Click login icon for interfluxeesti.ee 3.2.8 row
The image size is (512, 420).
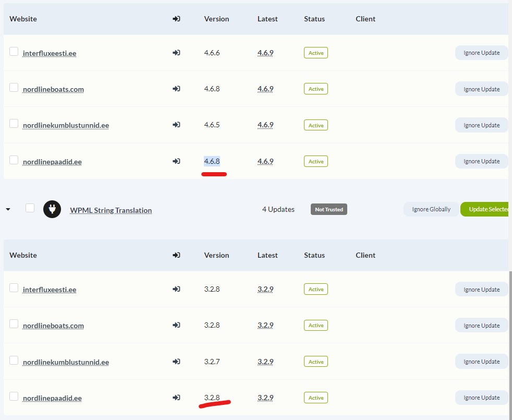tap(176, 289)
